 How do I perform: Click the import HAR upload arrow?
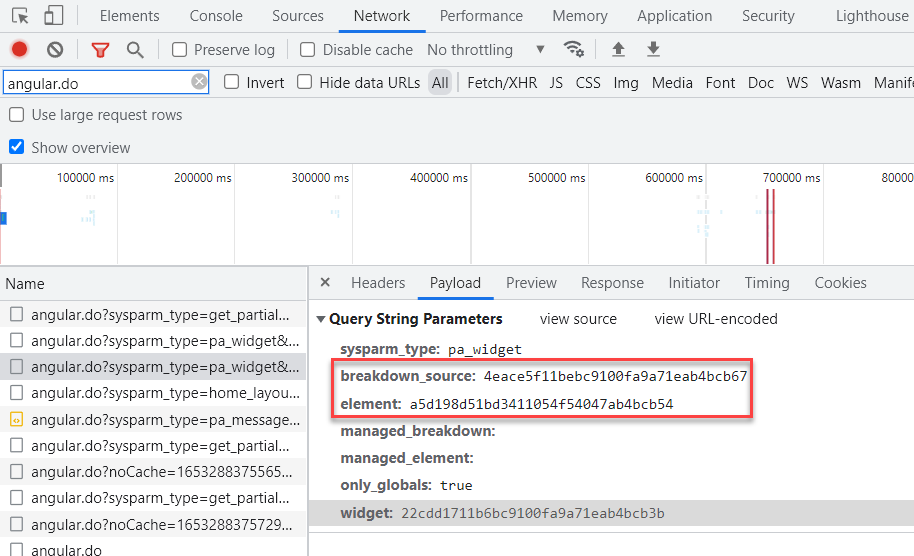pyautogui.click(x=618, y=50)
